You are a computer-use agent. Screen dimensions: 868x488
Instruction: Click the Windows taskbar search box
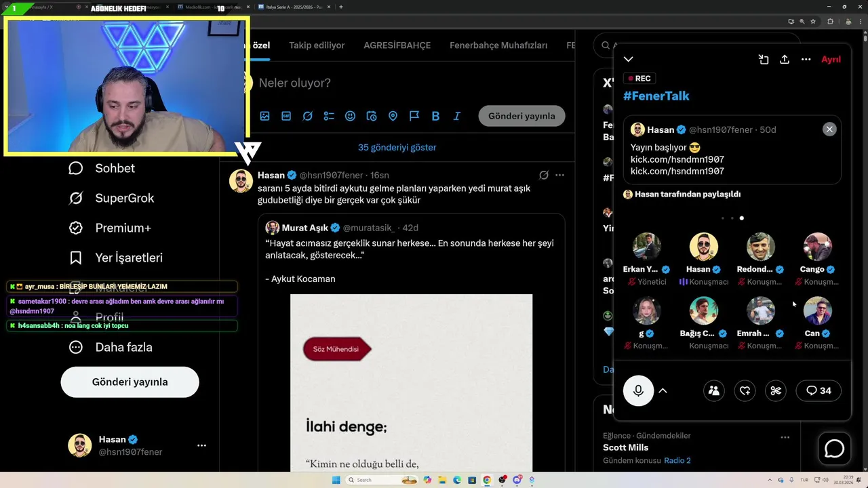point(381,480)
